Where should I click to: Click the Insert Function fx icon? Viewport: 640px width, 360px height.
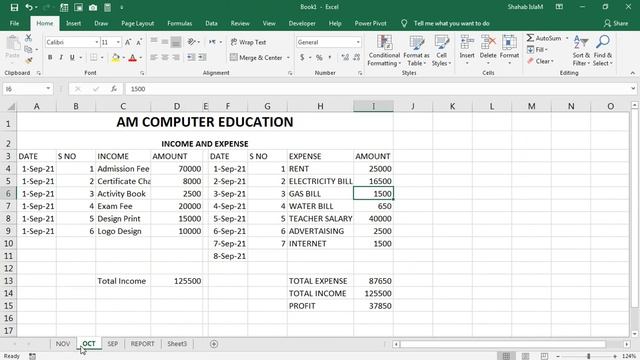pos(114,89)
